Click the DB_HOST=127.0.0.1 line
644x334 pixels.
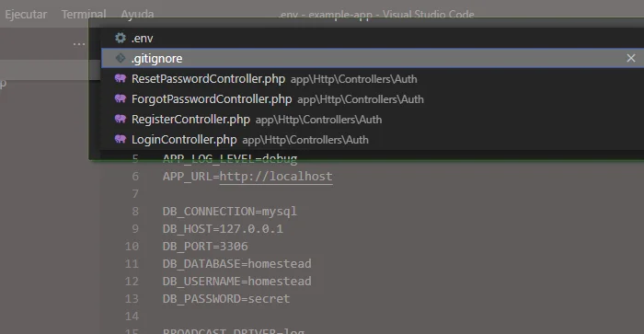(x=223, y=229)
